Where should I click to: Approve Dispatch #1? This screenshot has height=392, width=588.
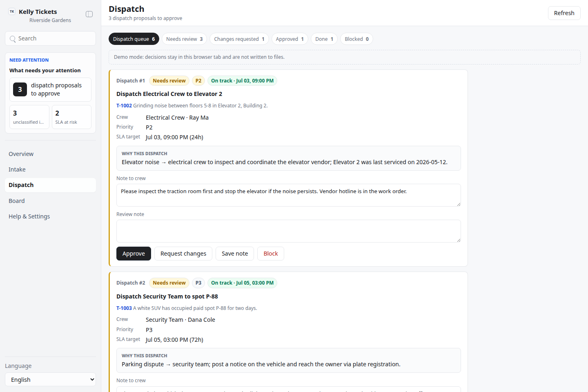tap(134, 254)
